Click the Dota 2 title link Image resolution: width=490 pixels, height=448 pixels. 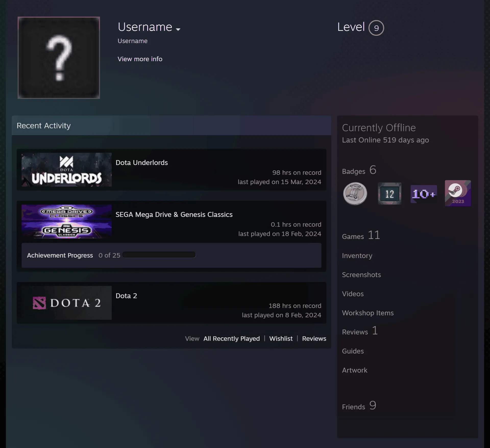click(x=126, y=296)
